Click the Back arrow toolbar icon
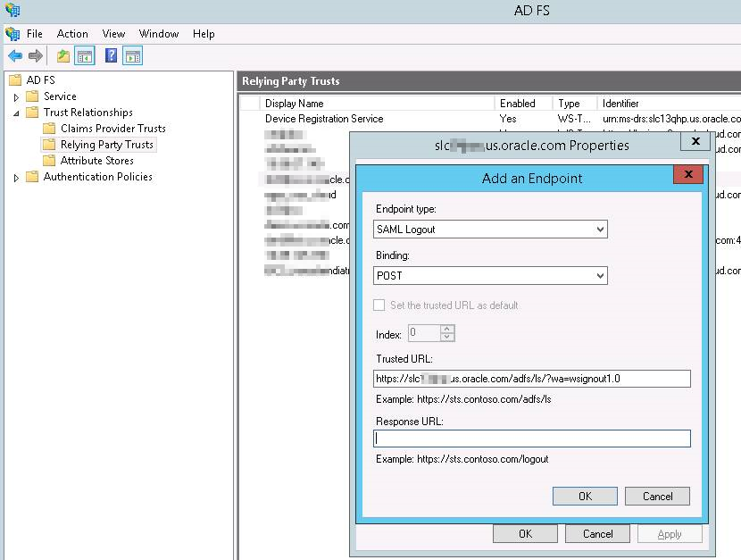This screenshot has height=560, width=741. 15,55
